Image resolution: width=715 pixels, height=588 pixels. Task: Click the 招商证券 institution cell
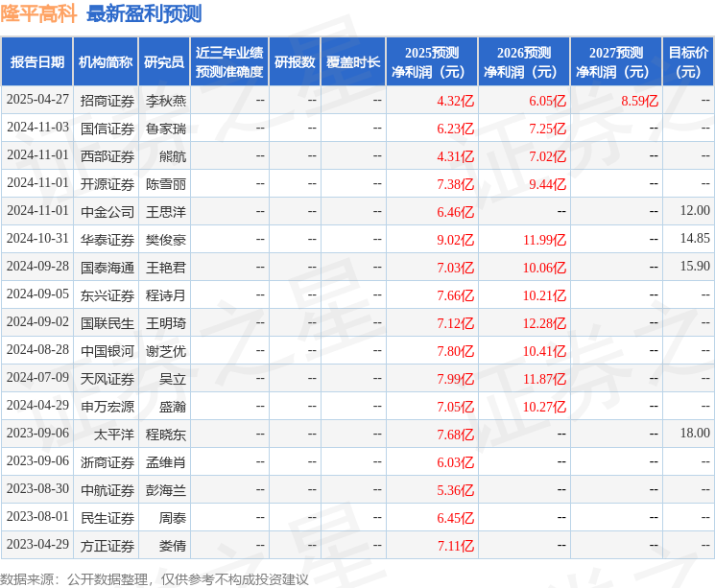[x=107, y=101]
